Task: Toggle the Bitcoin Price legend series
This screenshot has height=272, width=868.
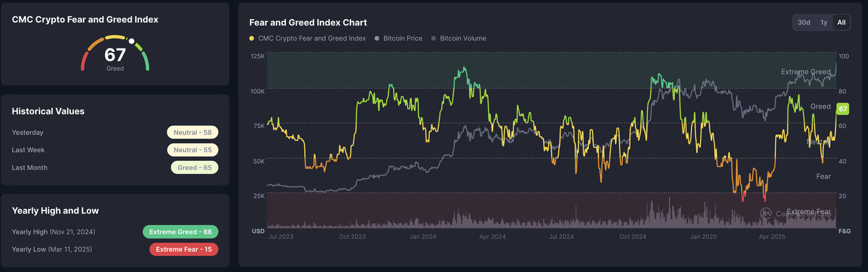Action: [402, 38]
